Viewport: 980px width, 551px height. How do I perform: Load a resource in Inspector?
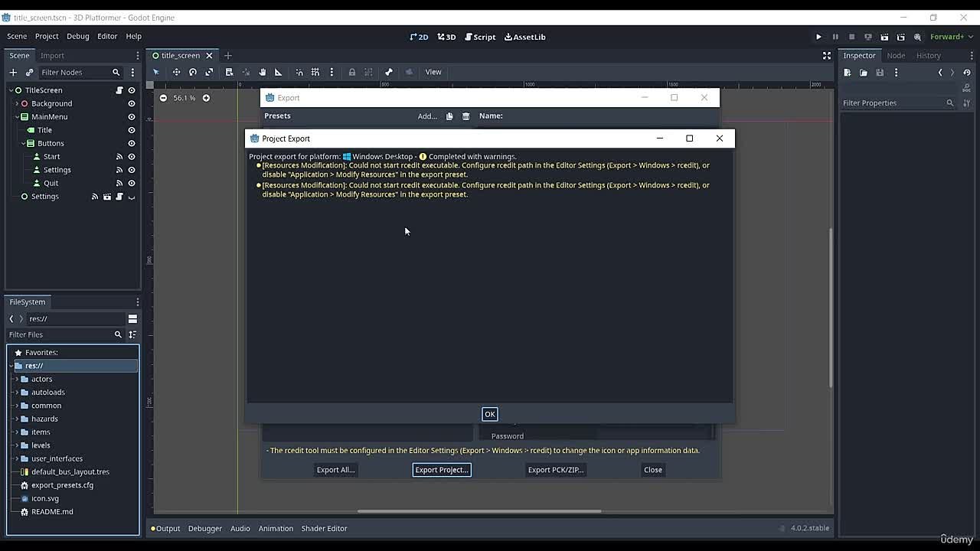pyautogui.click(x=864, y=73)
